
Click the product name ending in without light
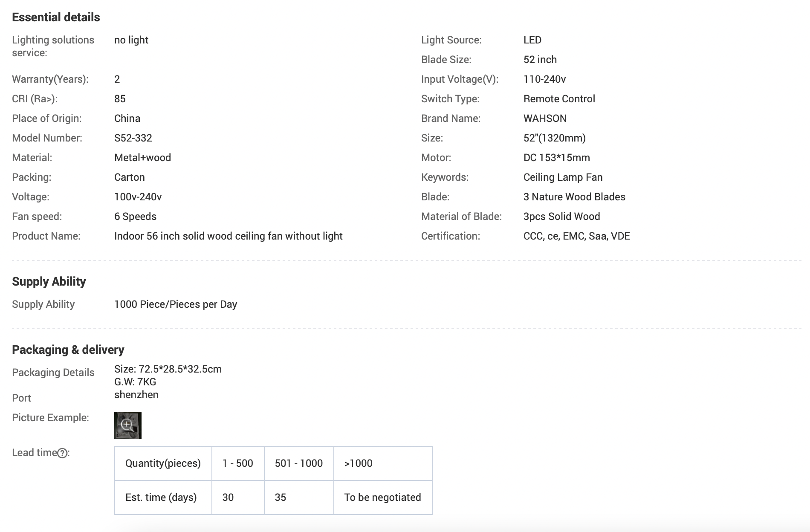click(x=228, y=236)
